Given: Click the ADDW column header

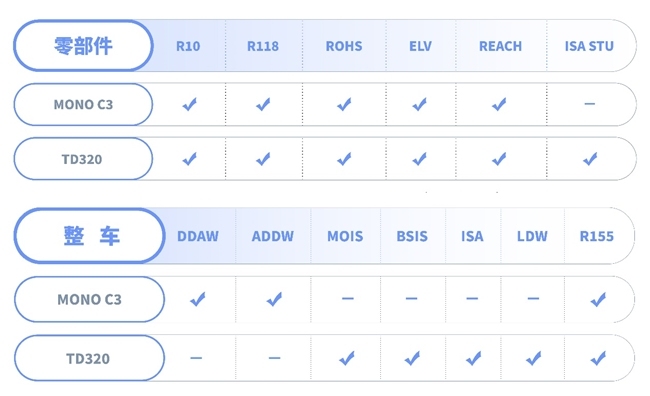Looking at the screenshot, I should tap(272, 236).
